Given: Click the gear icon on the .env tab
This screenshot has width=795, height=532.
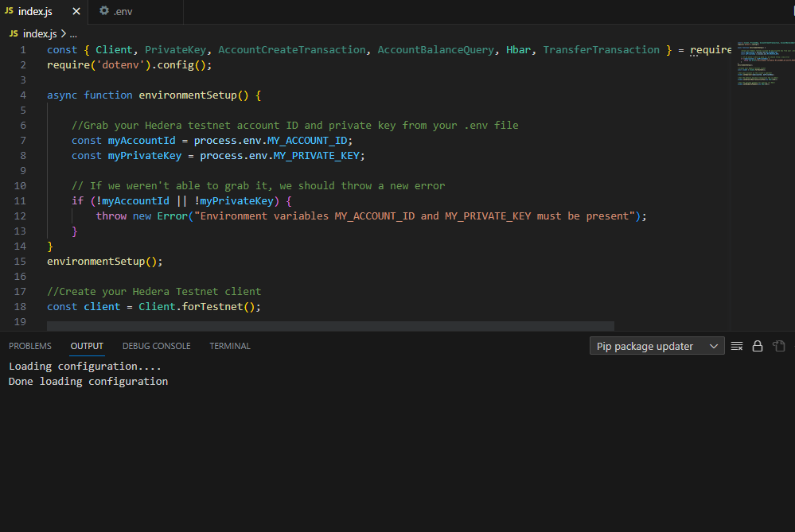Looking at the screenshot, I should (103, 12).
